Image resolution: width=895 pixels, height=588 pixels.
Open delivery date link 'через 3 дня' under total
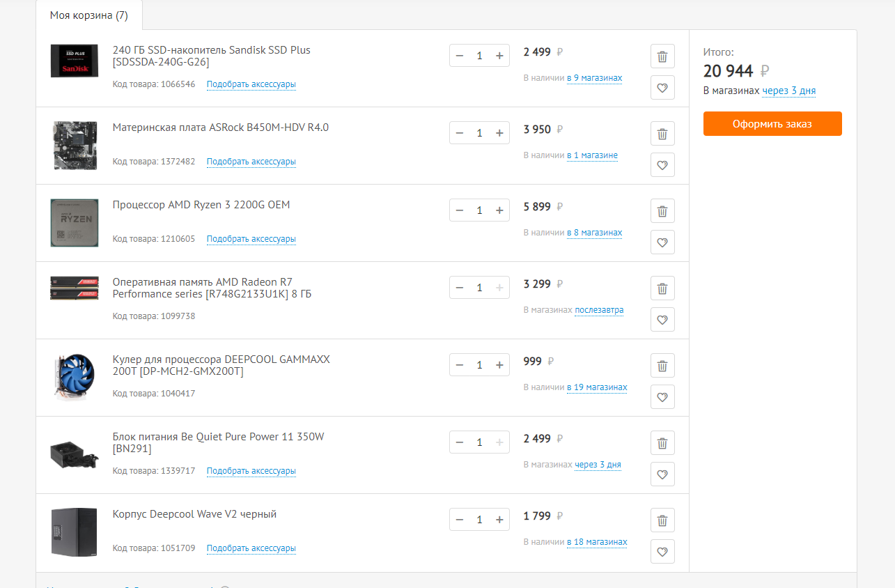tap(789, 91)
